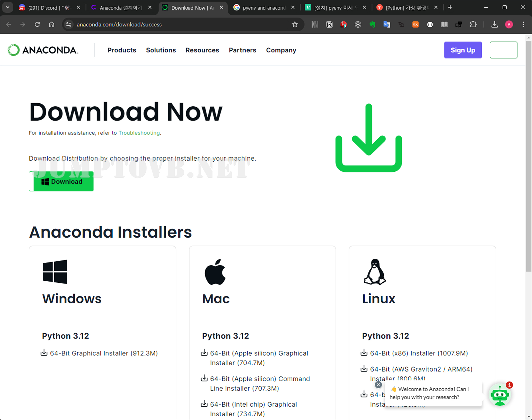The image size is (532, 420).
Task: Click the Evernote elephant extension icon
Action: (372, 25)
